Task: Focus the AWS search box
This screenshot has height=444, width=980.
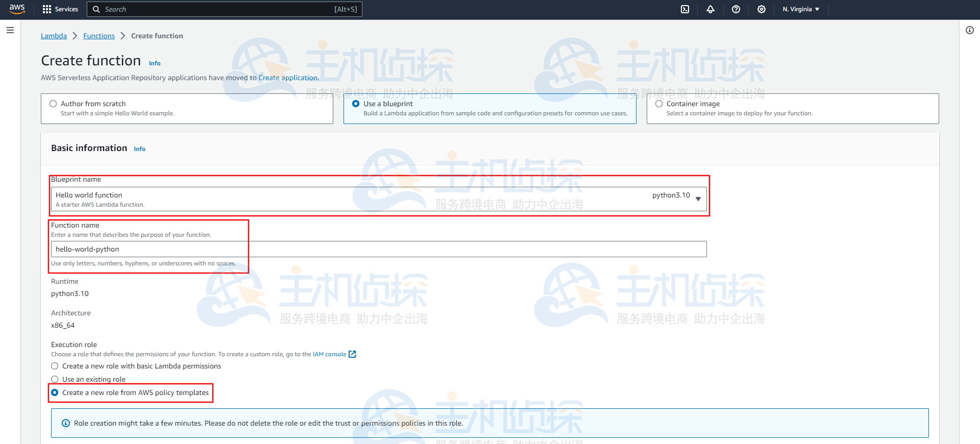Action: tap(225, 9)
